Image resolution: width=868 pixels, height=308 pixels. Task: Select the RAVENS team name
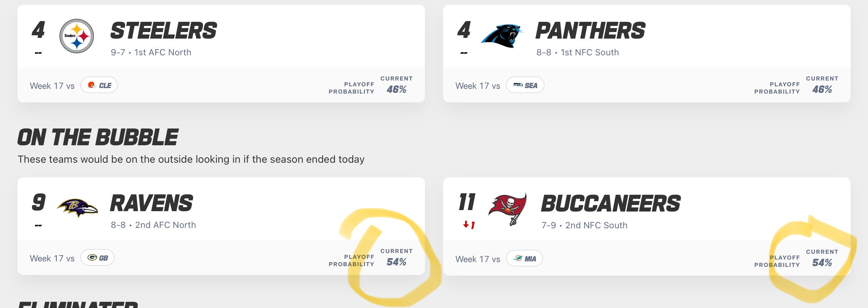pyautogui.click(x=151, y=203)
